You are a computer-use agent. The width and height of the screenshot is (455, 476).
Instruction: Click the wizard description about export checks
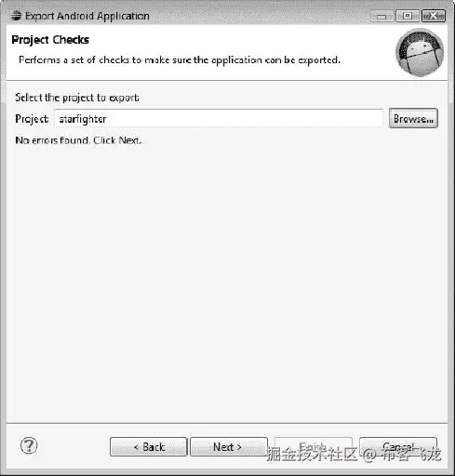(180, 59)
